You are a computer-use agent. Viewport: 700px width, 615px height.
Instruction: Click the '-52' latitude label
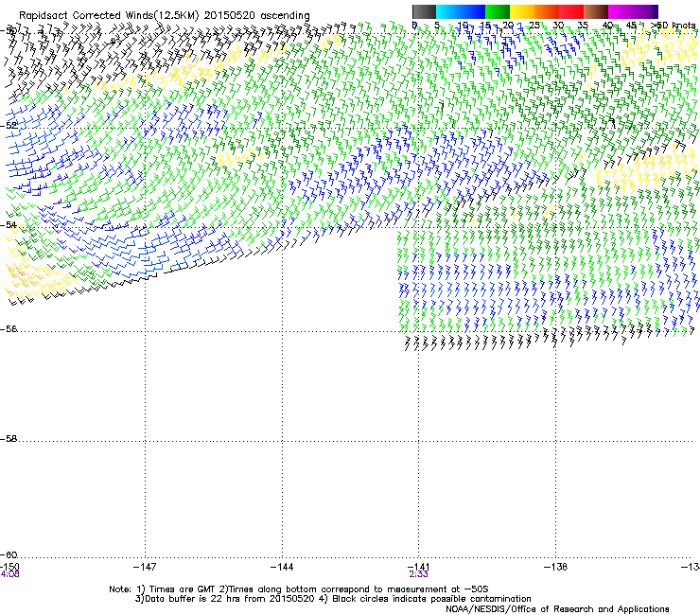click(x=9, y=126)
